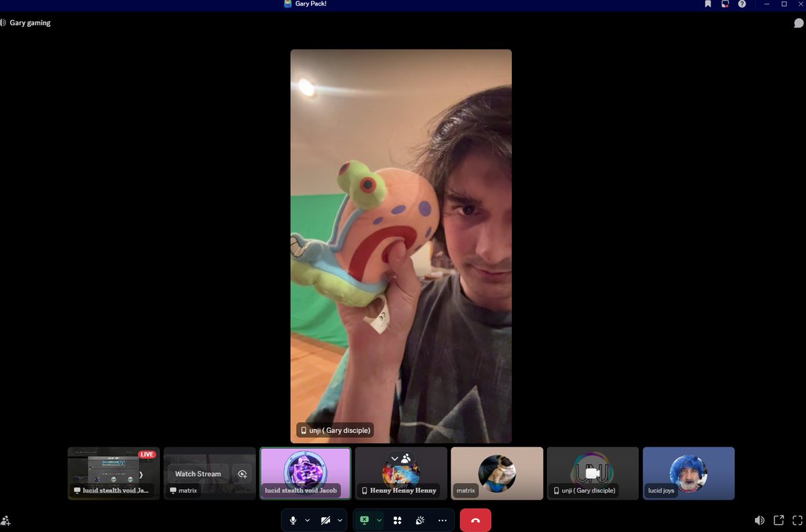This screenshot has width=806, height=532.
Task: Adjust output volume speaker icon
Action: point(759,520)
